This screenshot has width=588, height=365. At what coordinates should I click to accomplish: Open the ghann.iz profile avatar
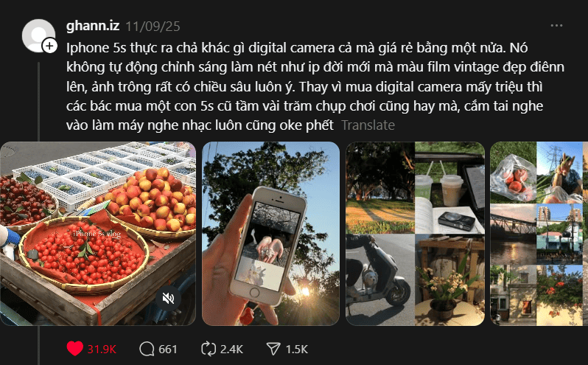click(x=38, y=35)
